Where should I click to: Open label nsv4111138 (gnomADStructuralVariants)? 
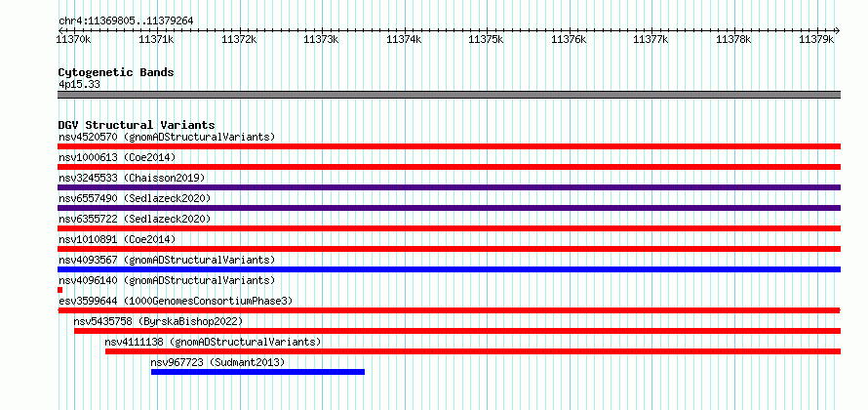pos(214,342)
